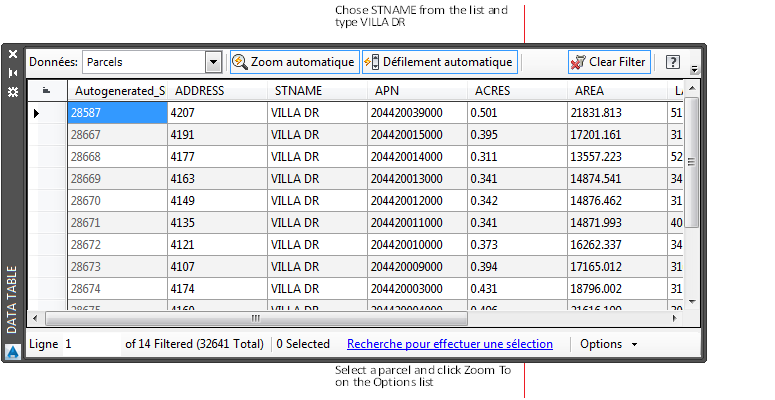Select address cell 4149
The width and height of the screenshot is (775, 400).
tap(217, 201)
